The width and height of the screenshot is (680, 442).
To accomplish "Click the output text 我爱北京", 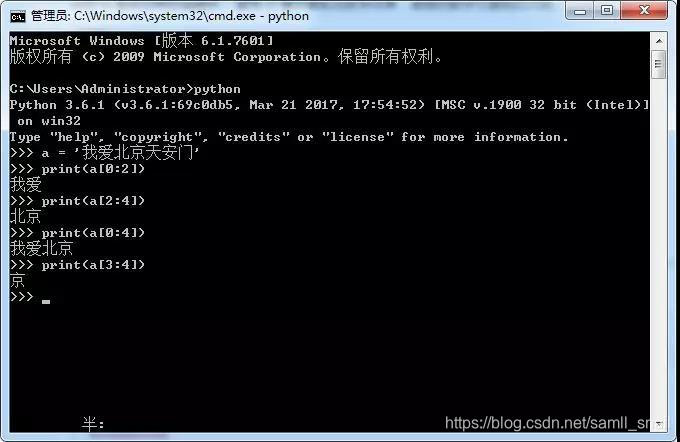I will click(41, 249).
